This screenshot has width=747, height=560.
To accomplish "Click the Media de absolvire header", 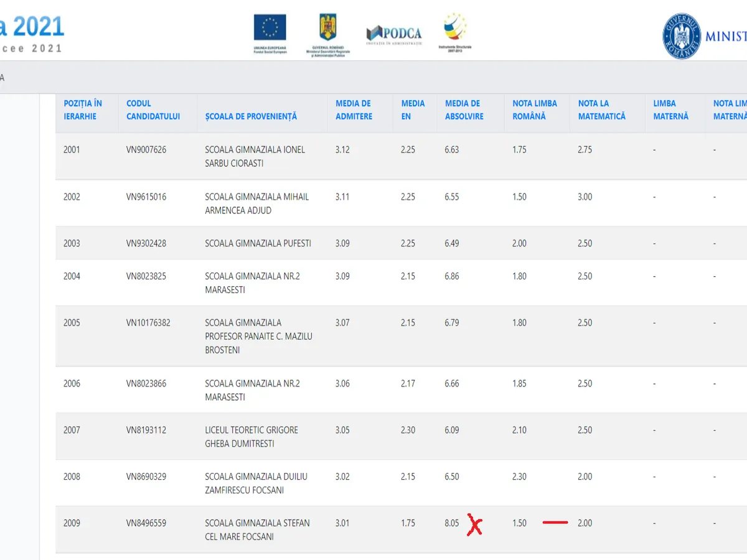I will click(x=464, y=110).
